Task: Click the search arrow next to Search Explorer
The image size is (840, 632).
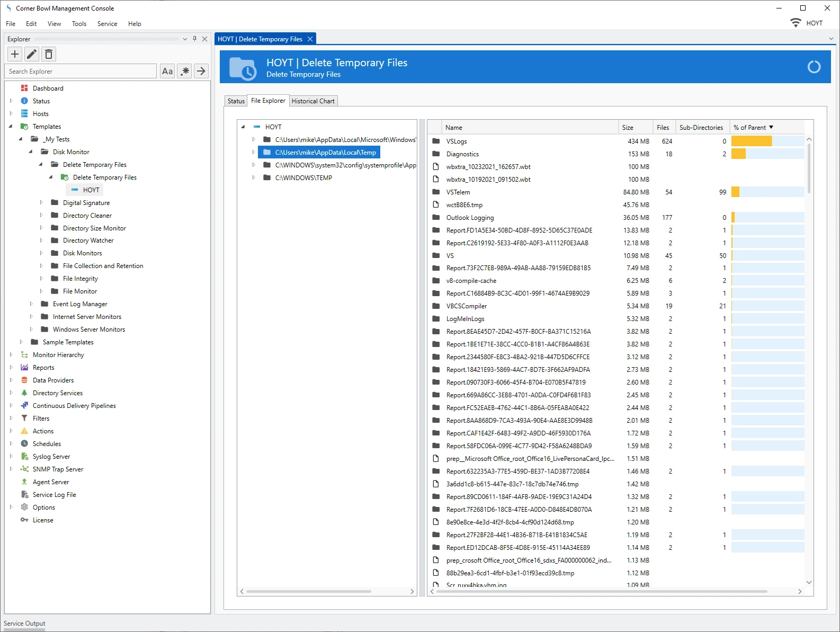Action: tap(201, 71)
